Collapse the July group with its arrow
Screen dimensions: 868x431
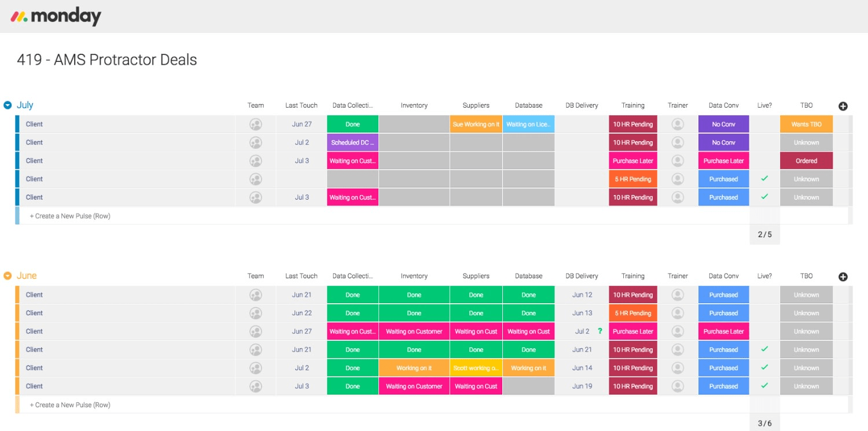[8, 105]
